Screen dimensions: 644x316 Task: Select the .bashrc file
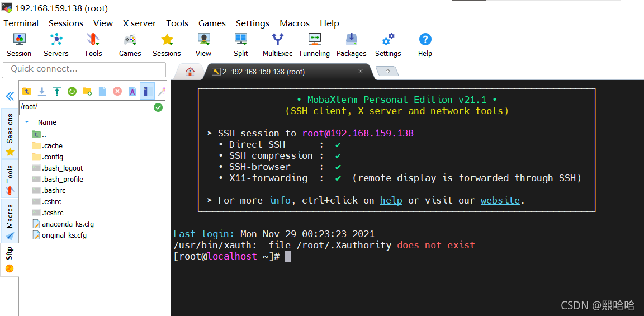pos(49,191)
